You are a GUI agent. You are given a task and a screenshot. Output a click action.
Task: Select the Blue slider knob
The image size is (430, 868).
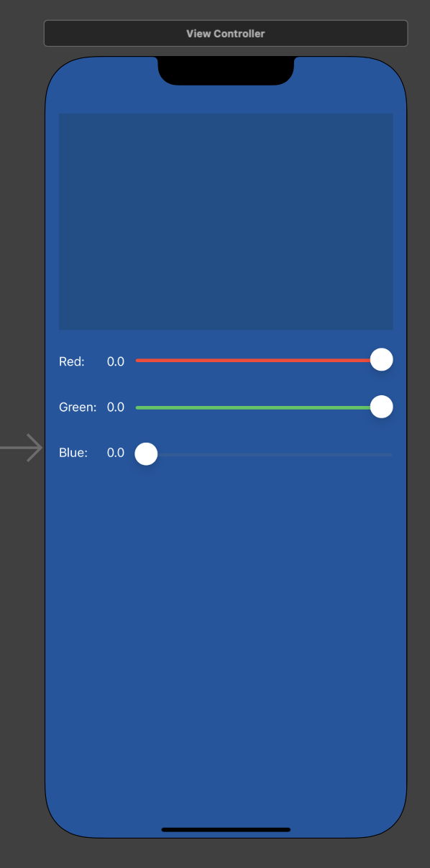(x=146, y=453)
